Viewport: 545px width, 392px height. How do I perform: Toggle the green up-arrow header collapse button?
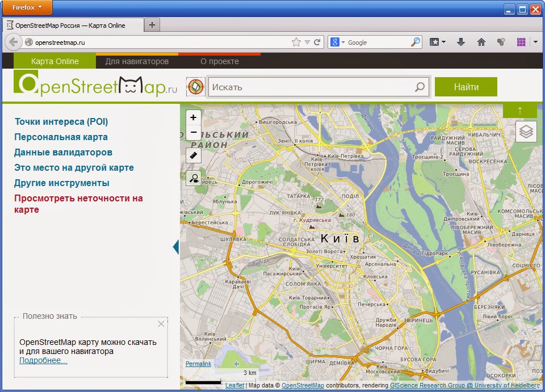point(519,110)
